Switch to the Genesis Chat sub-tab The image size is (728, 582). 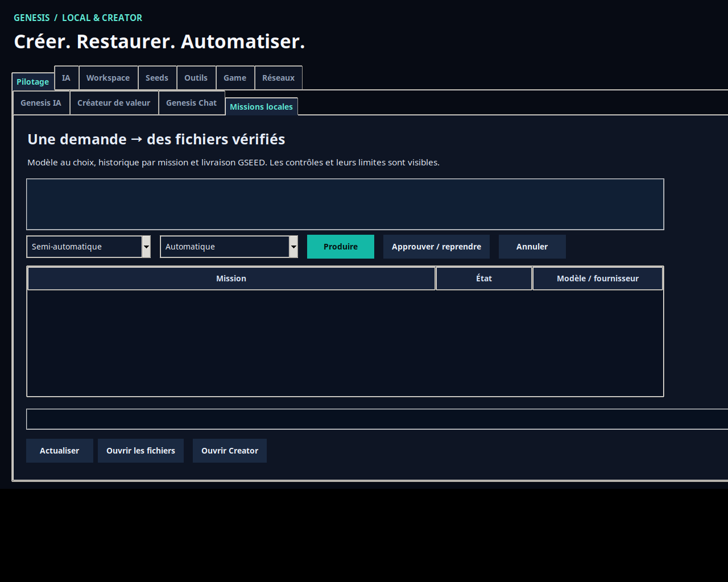(192, 103)
